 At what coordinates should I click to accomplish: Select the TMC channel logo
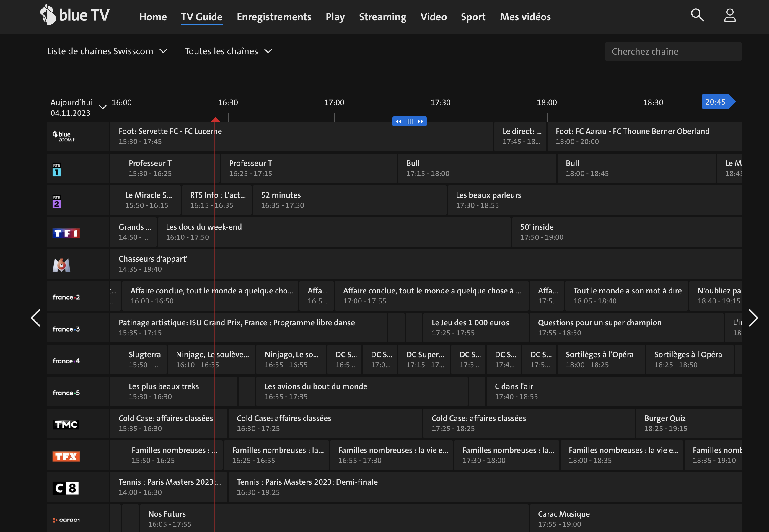coord(66,424)
